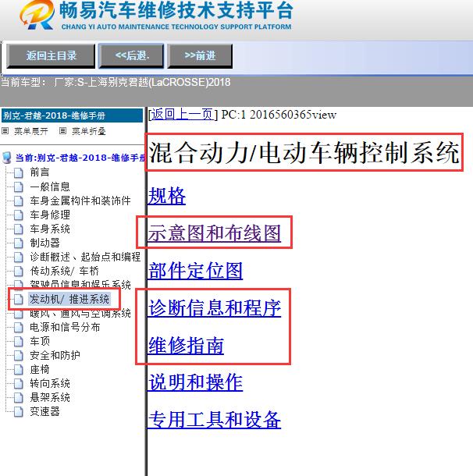
Task: Select the 一般信息 tree item
Action: 50,186
